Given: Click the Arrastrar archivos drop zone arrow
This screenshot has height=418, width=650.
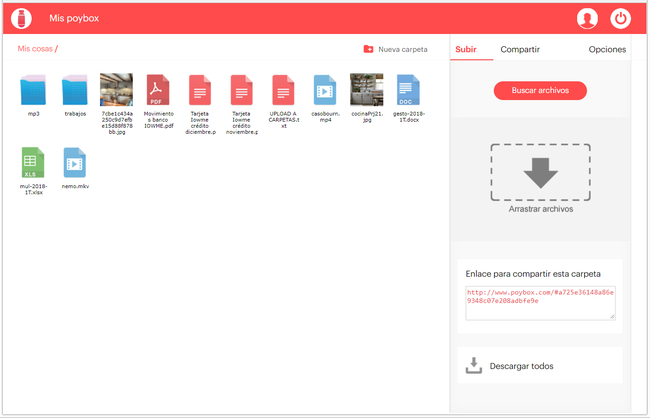Looking at the screenshot, I should pyautogui.click(x=541, y=173).
